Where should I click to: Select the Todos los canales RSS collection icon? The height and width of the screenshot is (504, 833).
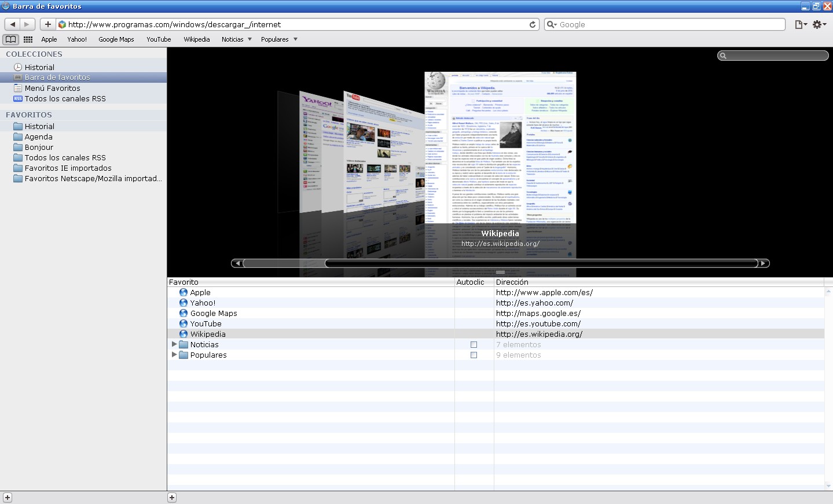[18, 98]
